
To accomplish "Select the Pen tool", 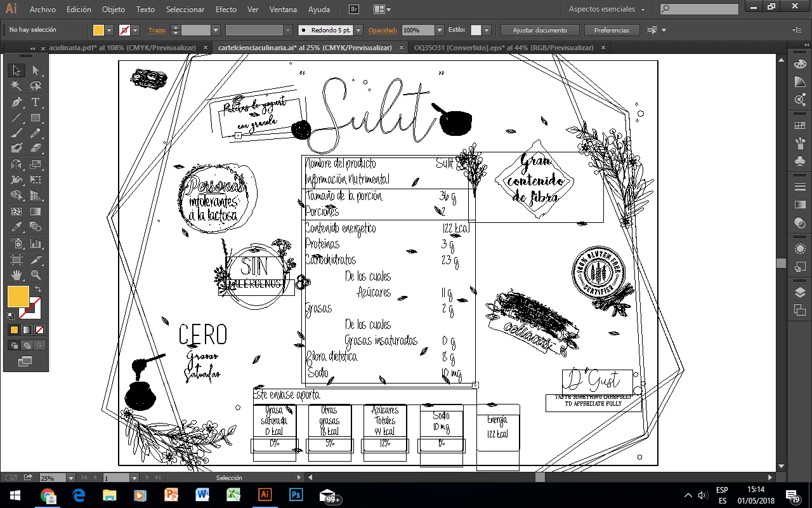I will tap(16, 102).
